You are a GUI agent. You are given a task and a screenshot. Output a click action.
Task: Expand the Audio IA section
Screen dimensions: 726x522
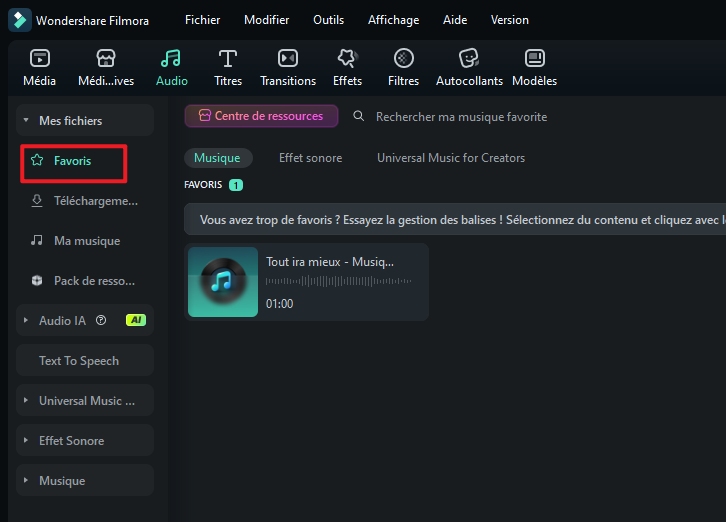coord(26,320)
